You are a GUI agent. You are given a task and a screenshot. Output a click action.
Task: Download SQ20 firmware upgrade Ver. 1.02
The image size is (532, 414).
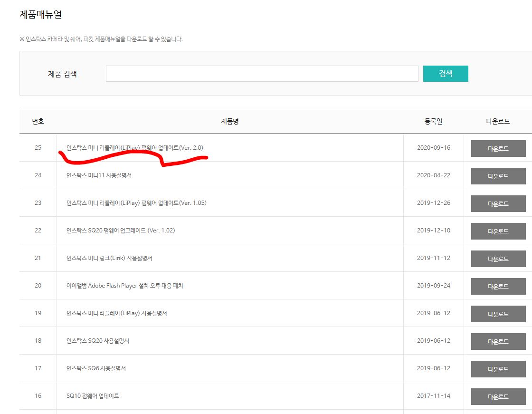click(498, 231)
